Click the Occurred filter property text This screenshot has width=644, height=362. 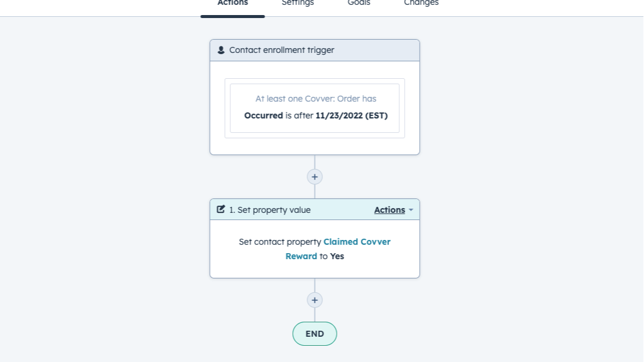(x=263, y=115)
